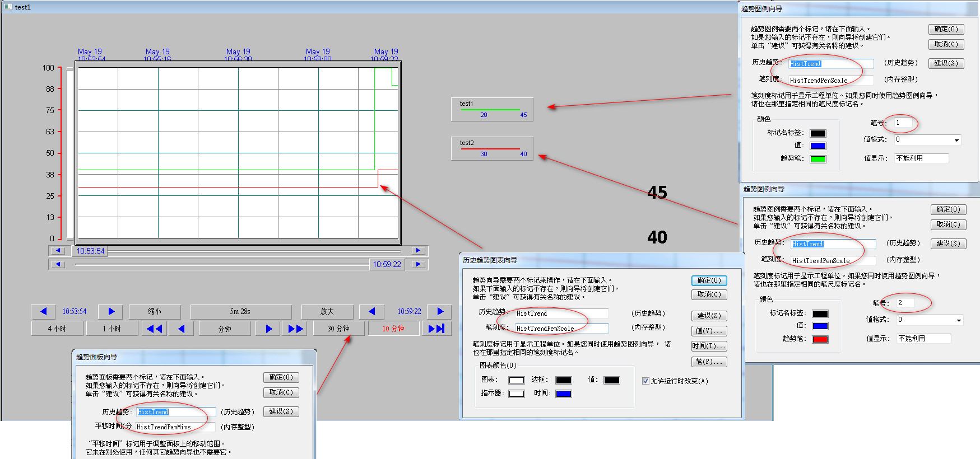
Task: Click the 笔(P)... button in the history trend wizard
Action: pos(709,362)
